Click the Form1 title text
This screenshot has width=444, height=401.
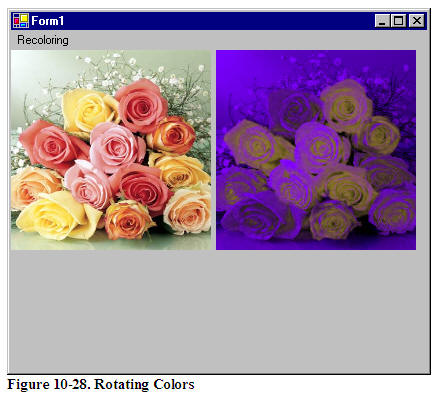tap(48, 21)
